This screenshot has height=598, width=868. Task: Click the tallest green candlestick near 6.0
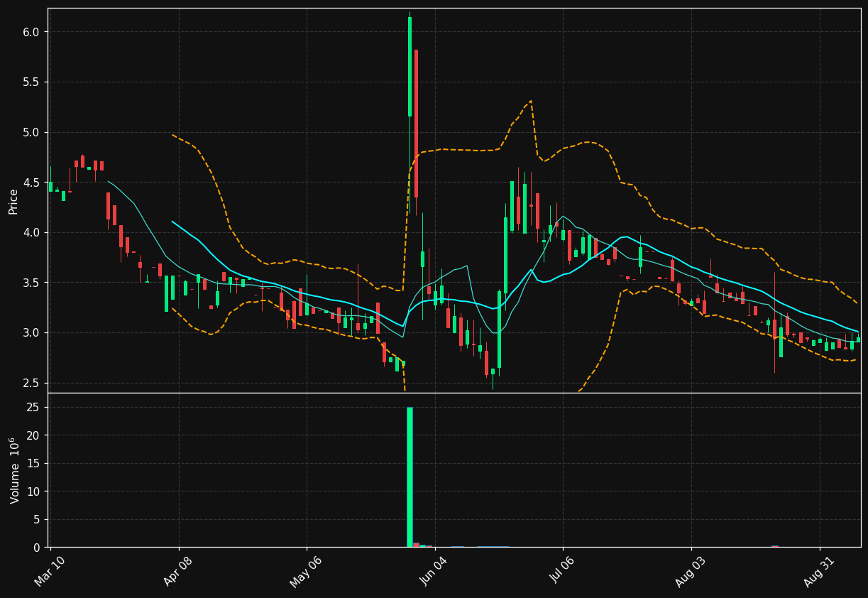tap(410, 67)
